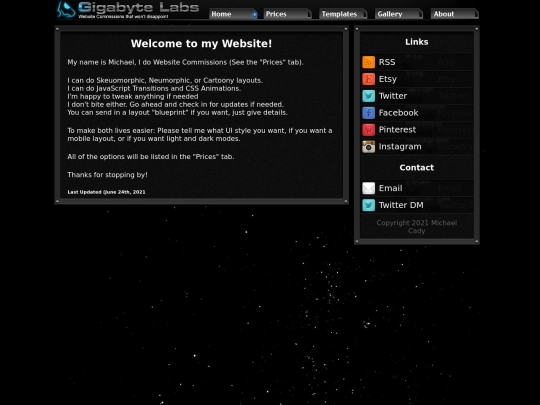The width and height of the screenshot is (540, 405).
Task: Click the Copyright 2021 Michael Cady text
Action: [417, 227]
